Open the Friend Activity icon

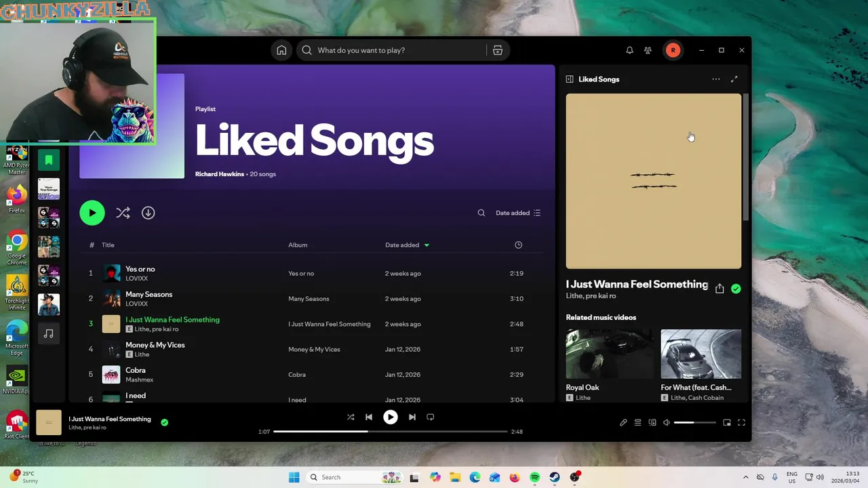click(x=648, y=50)
